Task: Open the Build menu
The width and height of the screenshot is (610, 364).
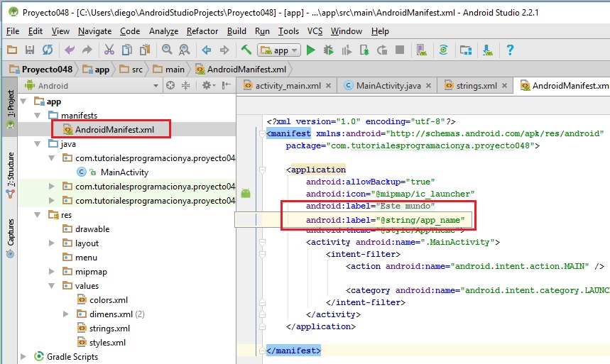Action: pos(236,31)
